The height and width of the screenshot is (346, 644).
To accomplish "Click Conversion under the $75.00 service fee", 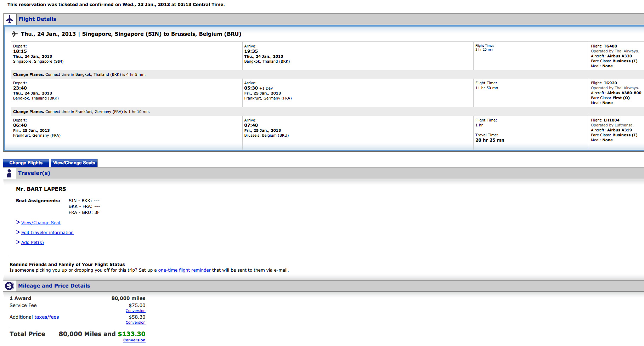I will [x=135, y=311].
